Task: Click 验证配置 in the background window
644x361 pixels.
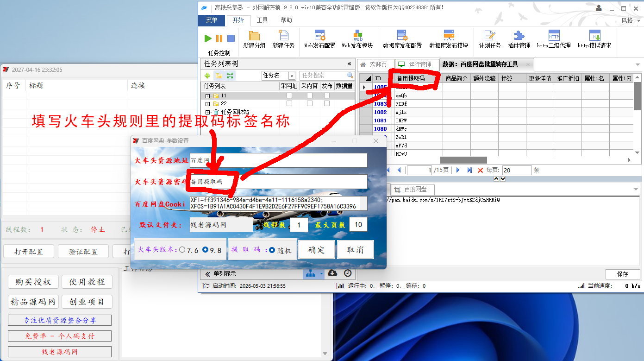Action: tap(83, 251)
